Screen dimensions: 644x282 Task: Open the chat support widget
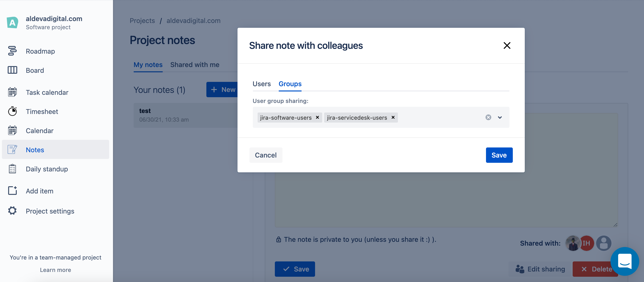pos(625,261)
